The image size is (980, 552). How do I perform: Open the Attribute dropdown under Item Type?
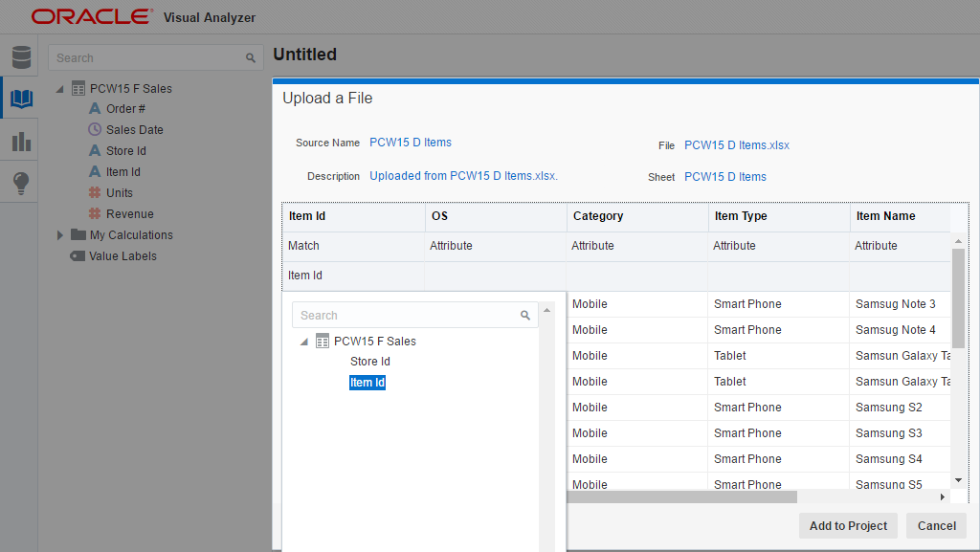(x=779, y=246)
